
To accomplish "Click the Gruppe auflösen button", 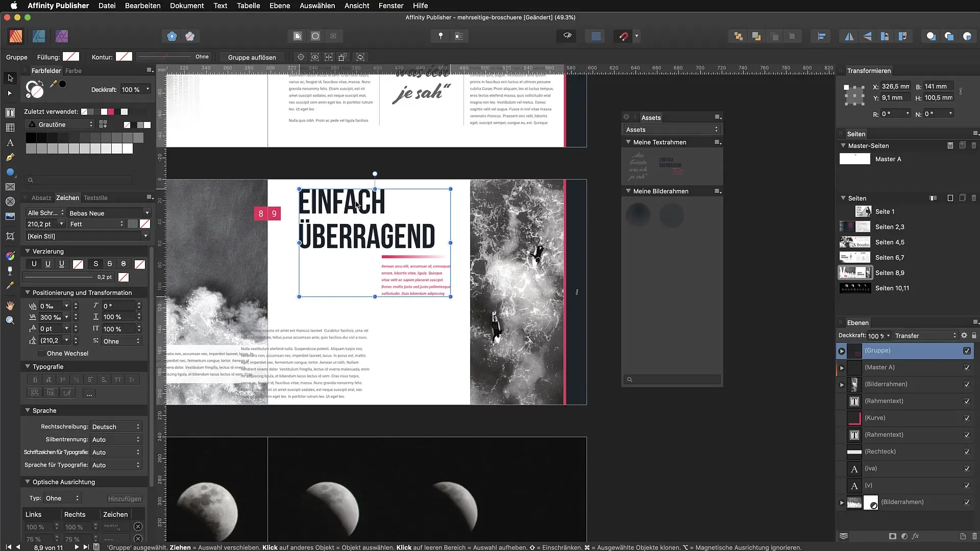I will [x=252, y=57].
